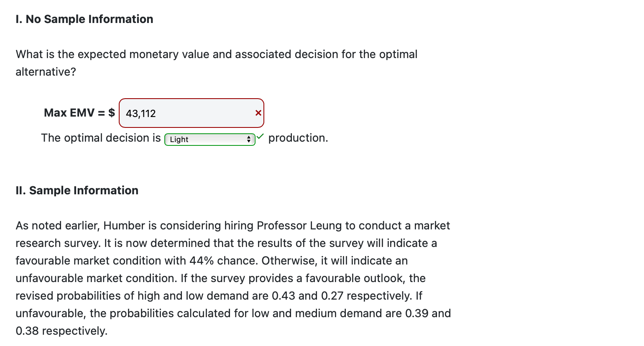Select the incorrect-answer indicator on Max EMV field
The height and width of the screenshot is (346, 644).
click(x=258, y=113)
